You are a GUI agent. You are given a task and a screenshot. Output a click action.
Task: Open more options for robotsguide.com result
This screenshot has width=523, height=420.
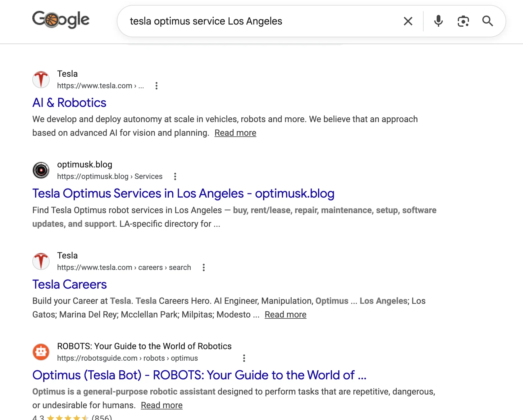click(x=244, y=358)
